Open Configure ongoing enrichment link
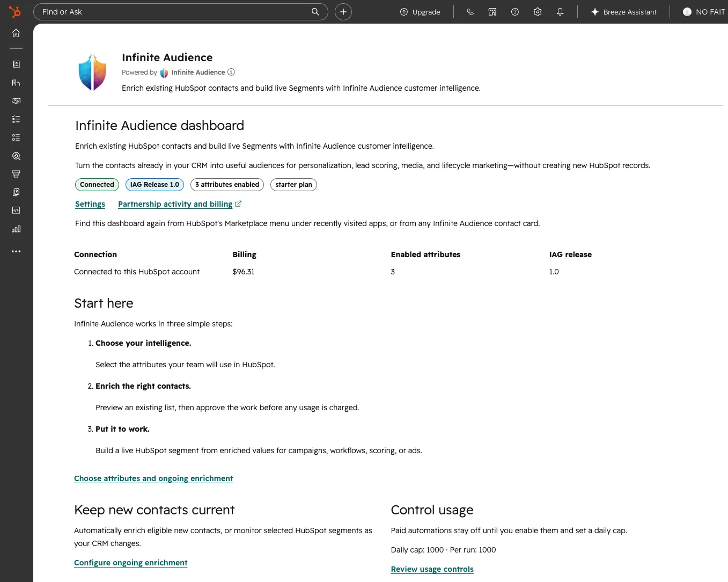Screen dimensions: 728x582 [x=131, y=563]
